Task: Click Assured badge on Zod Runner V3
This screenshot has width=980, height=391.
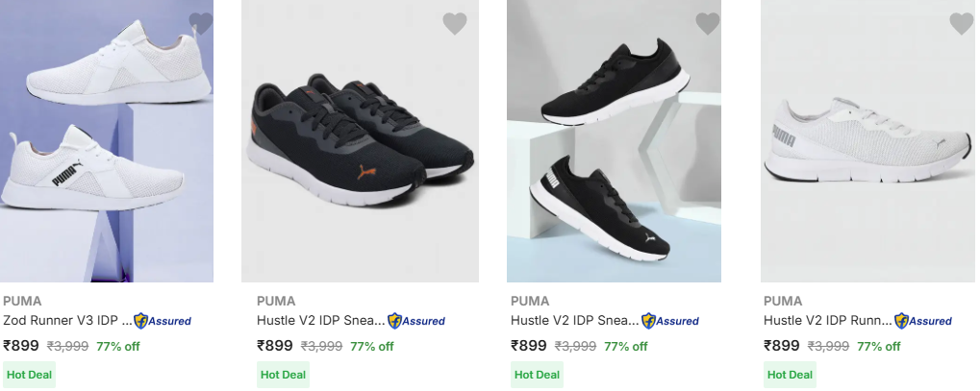Action: pyautogui.click(x=162, y=321)
